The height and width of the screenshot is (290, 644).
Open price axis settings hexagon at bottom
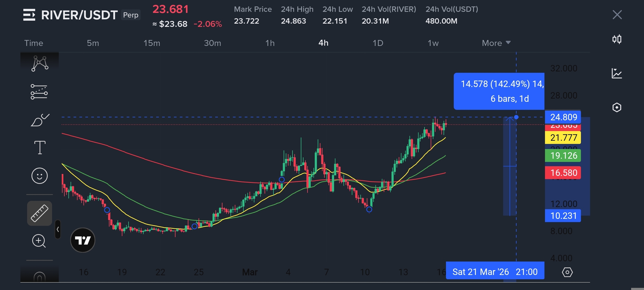coord(567,272)
